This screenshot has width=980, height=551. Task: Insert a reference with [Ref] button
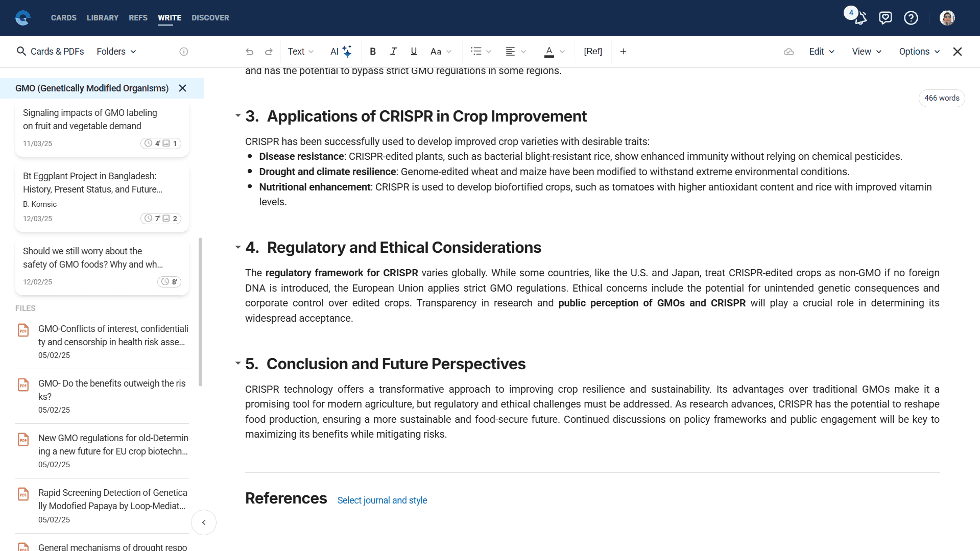(x=592, y=52)
